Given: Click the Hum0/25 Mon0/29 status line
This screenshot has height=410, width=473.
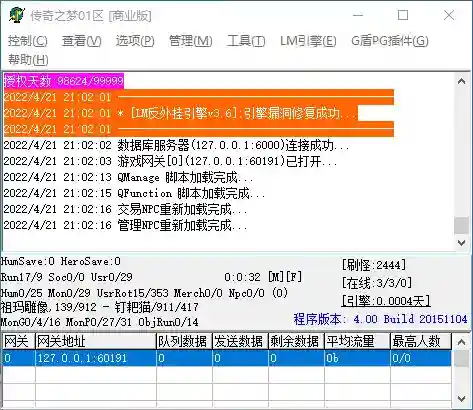Looking at the screenshot, I should pyautogui.click(x=144, y=293).
